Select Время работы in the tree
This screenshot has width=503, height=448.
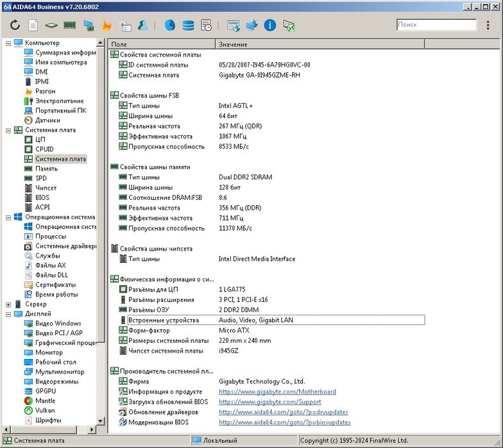tap(56, 294)
